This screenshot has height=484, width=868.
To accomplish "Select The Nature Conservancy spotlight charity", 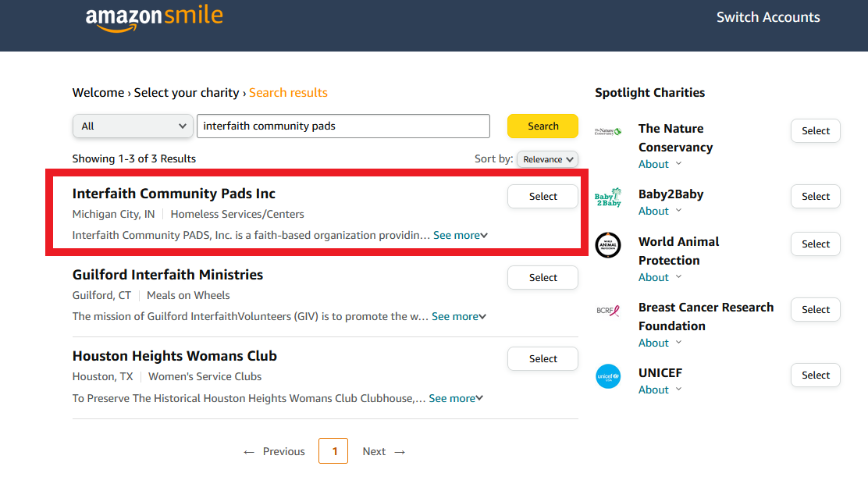I will 816,131.
